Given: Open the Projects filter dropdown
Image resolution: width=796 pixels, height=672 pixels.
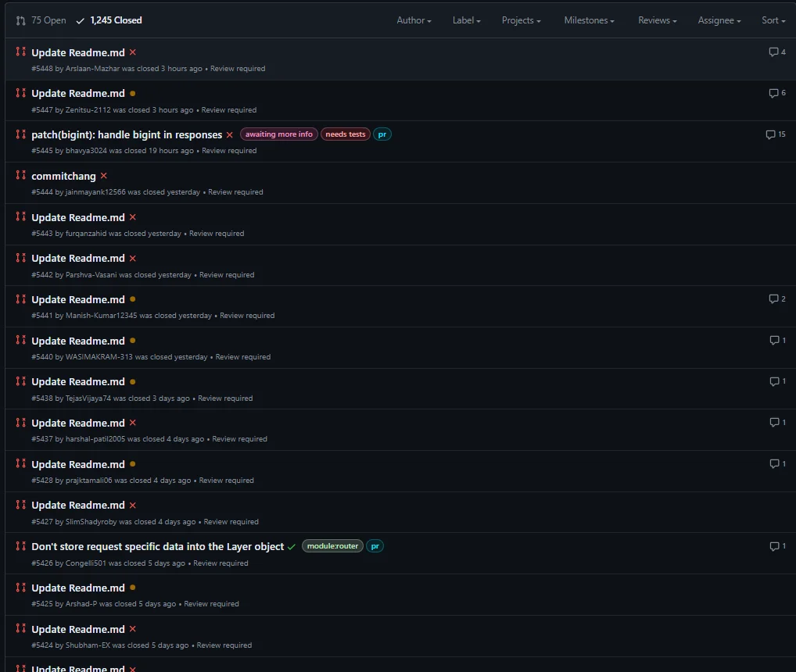Looking at the screenshot, I should pyautogui.click(x=521, y=20).
